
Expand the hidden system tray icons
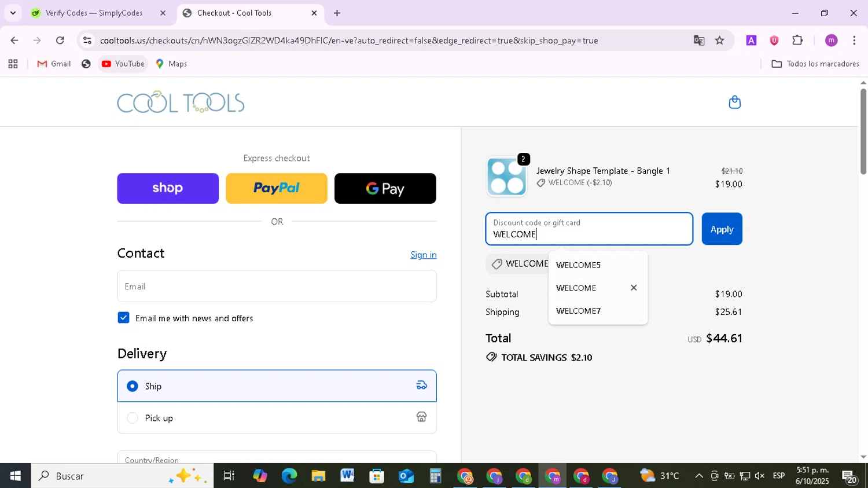coord(698,476)
